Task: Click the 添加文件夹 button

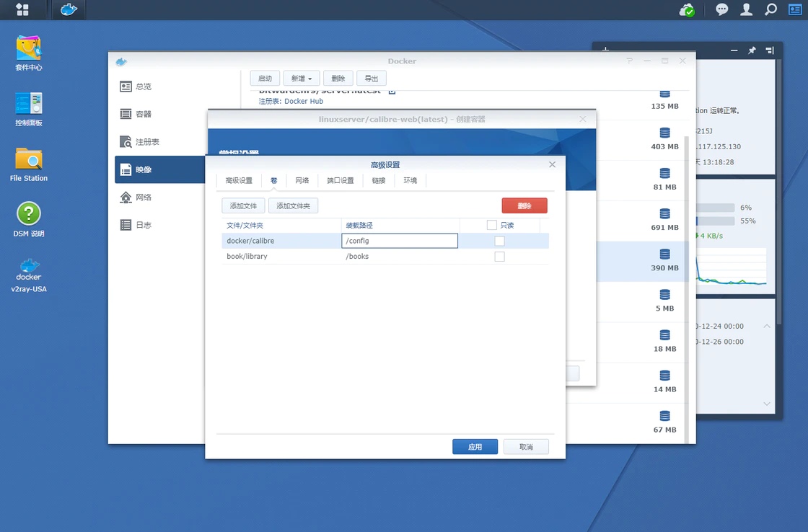Action: click(x=293, y=206)
